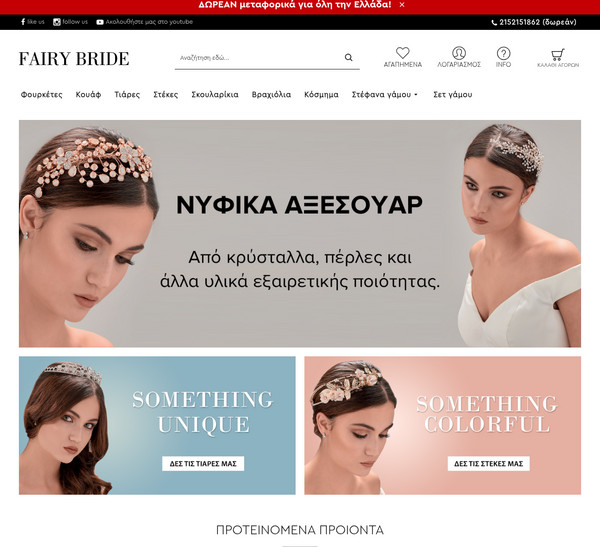Open the Βραχιόλια category
The image size is (600, 547).
271,95
